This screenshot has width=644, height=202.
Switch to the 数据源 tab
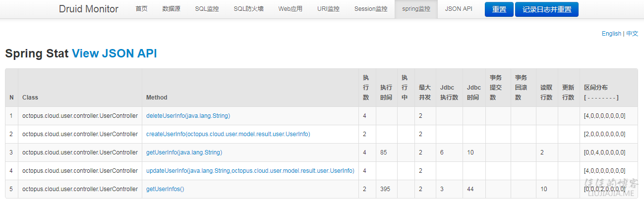[171, 9]
